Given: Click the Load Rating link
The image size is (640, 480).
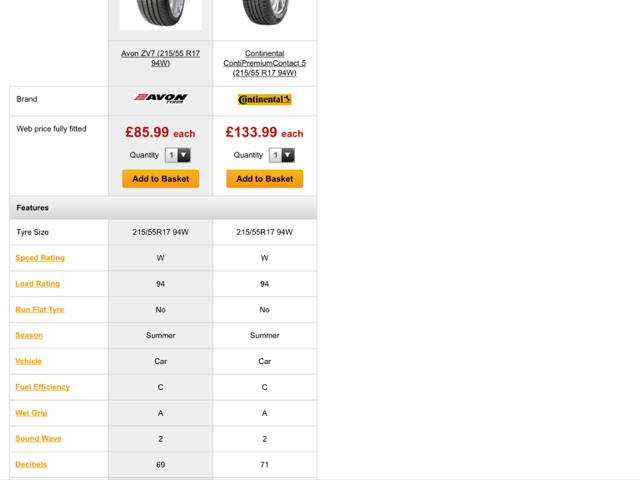Looking at the screenshot, I should [38, 284].
